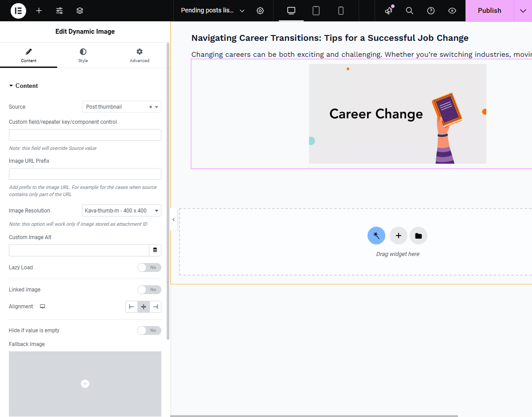The image size is (532, 417).
Task: Add new section with plus button
Action: coord(399,235)
